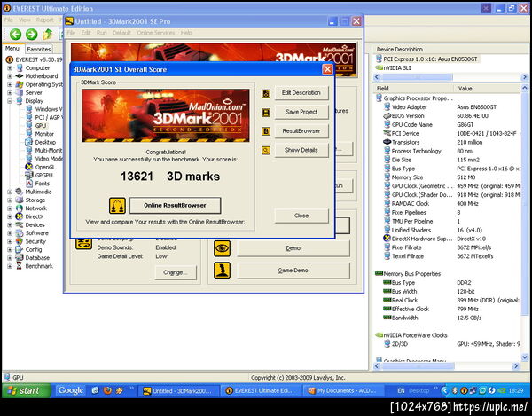This screenshot has width=532, height=416.
Task: Open the 3DMark Help menu
Action: [186, 33]
